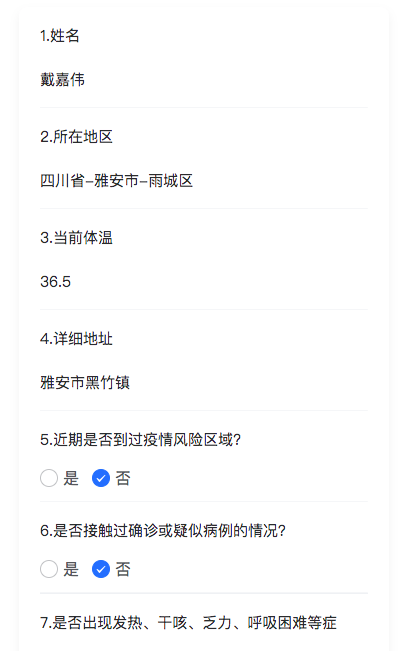
Task: Click the address field 雅安市黑竹镇
Action: coord(203,382)
